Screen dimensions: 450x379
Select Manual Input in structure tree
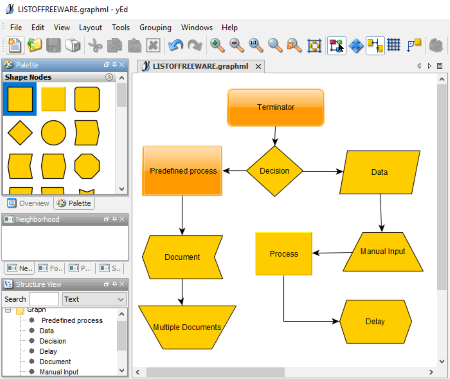pos(59,372)
